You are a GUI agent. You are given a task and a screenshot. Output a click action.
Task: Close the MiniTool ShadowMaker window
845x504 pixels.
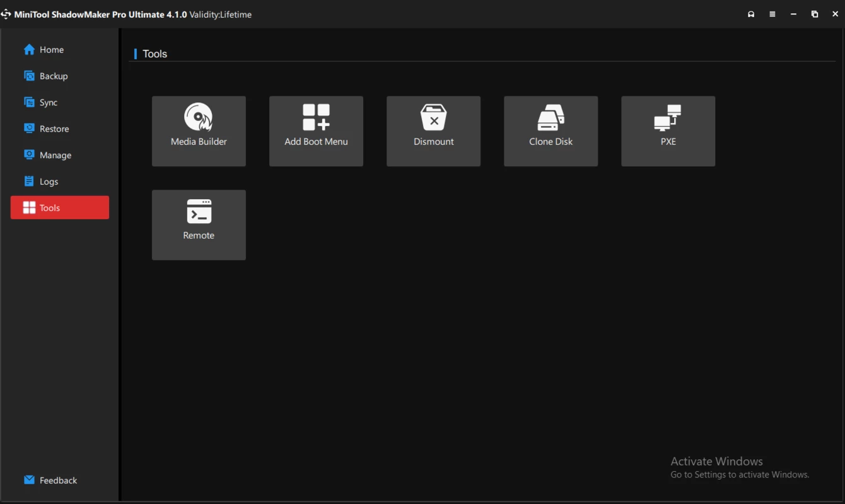(836, 14)
